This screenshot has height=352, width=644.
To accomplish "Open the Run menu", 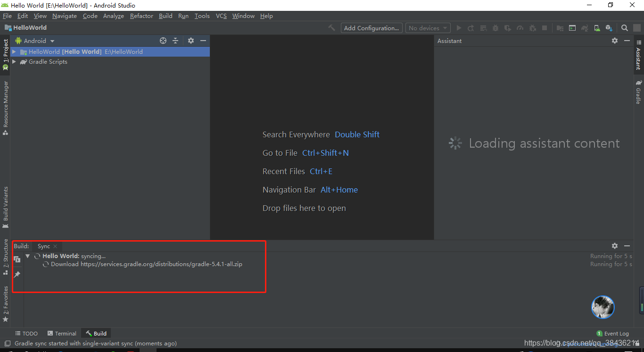I will click(183, 16).
